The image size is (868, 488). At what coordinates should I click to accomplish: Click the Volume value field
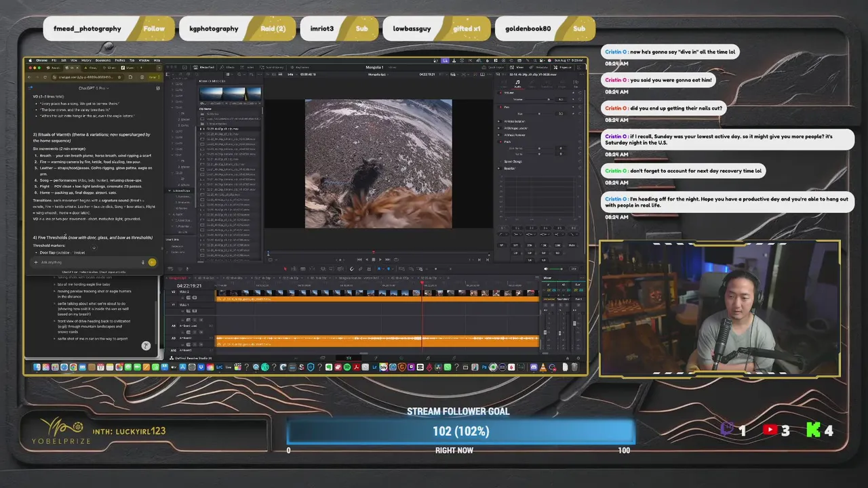[x=561, y=99]
